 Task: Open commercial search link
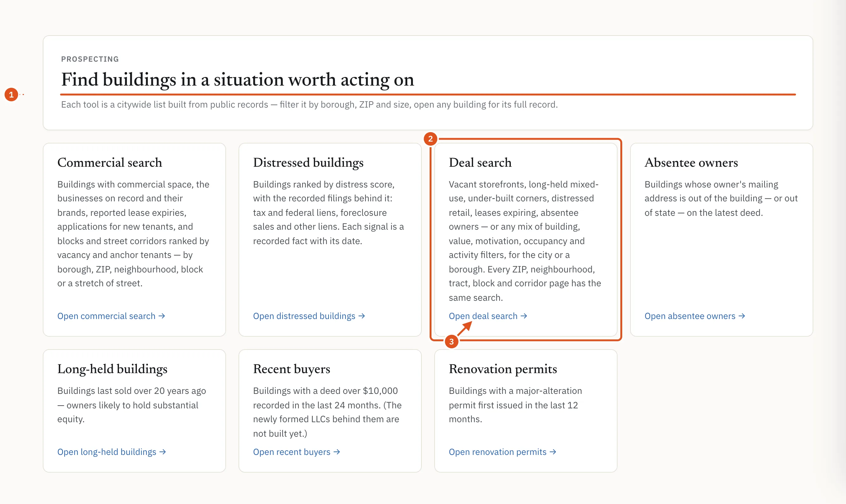tap(111, 316)
